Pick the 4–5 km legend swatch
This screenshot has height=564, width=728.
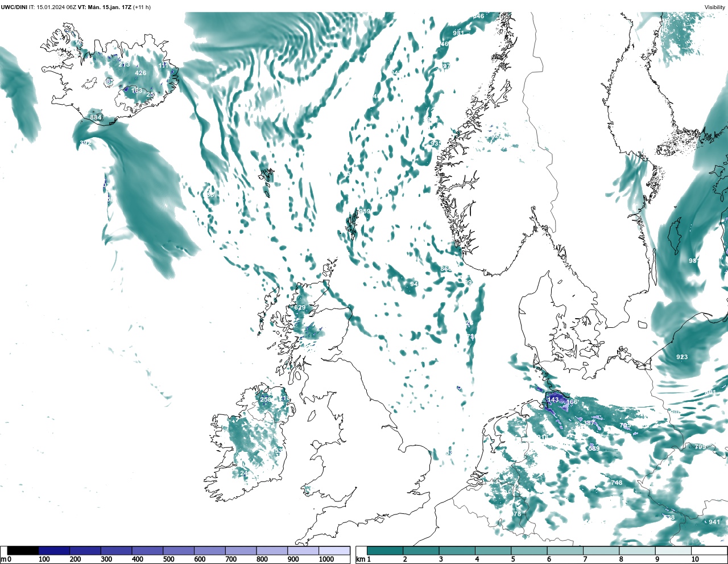coord(493,551)
